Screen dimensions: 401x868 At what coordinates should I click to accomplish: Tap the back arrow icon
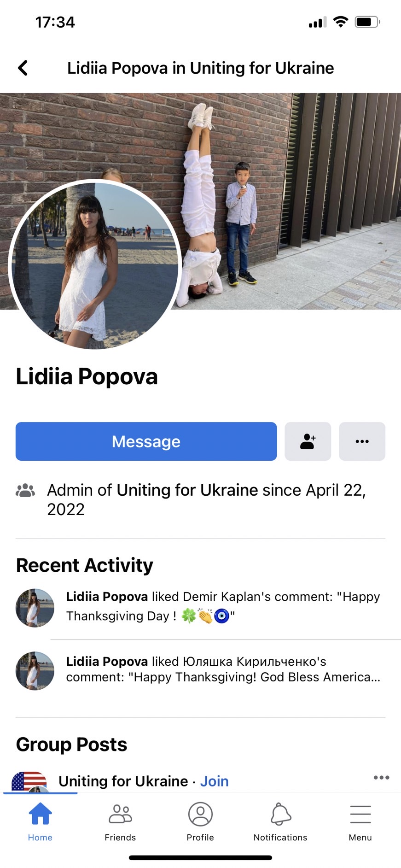[23, 68]
